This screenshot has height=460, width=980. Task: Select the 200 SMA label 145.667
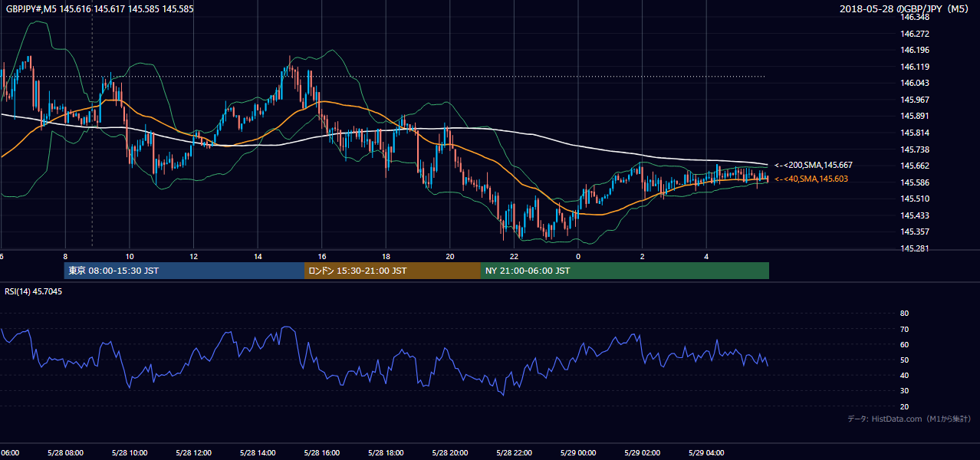[814, 165]
